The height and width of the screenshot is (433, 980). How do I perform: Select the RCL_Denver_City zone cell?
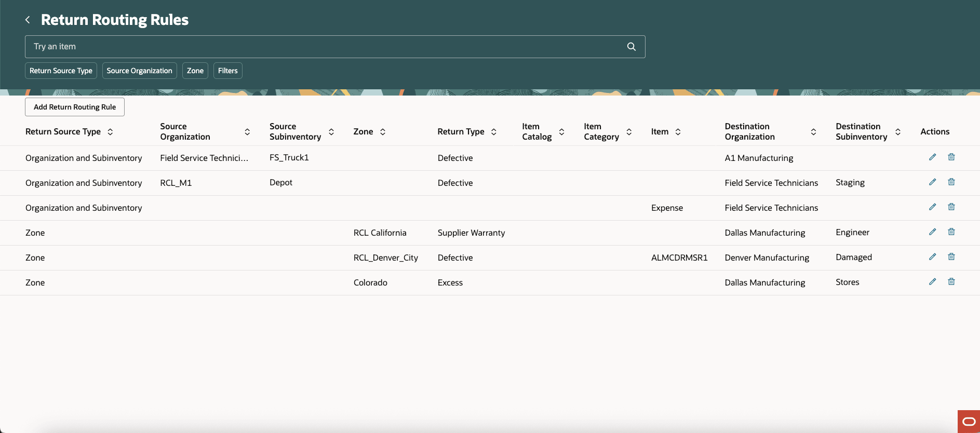pos(386,258)
